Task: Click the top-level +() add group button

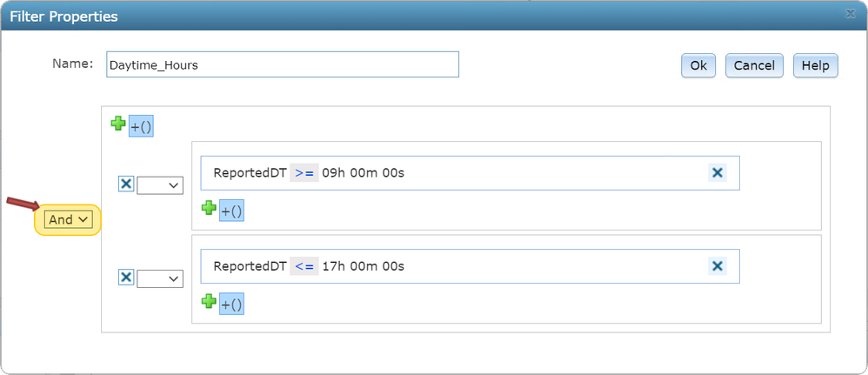Action: coord(141,126)
